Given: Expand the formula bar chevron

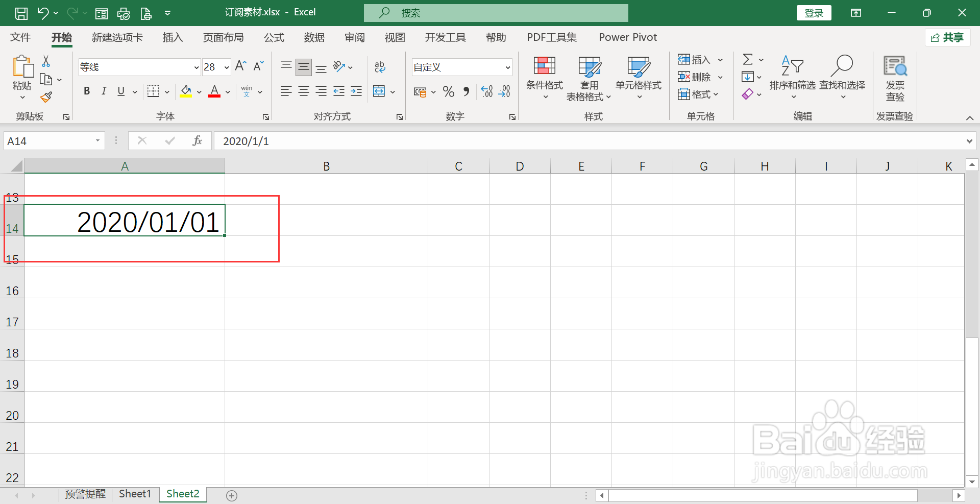Looking at the screenshot, I should click(969, 141).
